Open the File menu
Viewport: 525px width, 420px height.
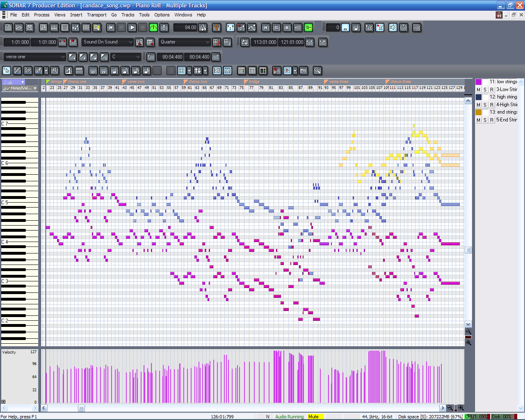coord(14,15)
